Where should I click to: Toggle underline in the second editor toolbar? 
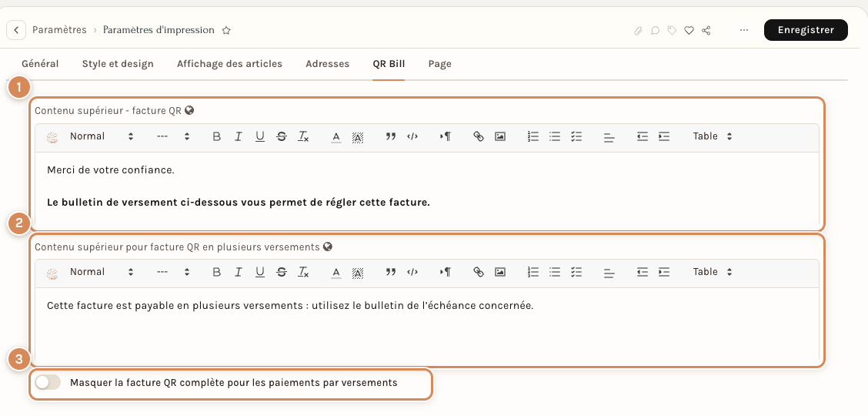(x=259, y=273)
